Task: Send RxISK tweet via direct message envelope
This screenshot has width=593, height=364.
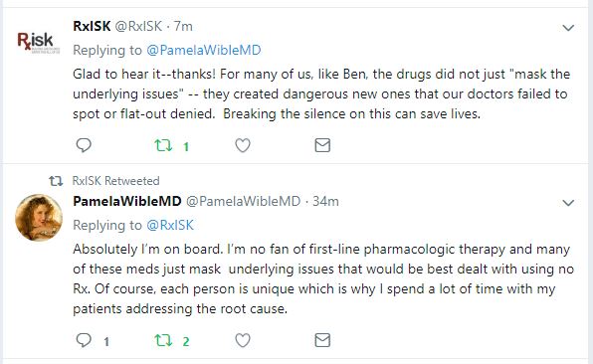Action: coord(322,145)
